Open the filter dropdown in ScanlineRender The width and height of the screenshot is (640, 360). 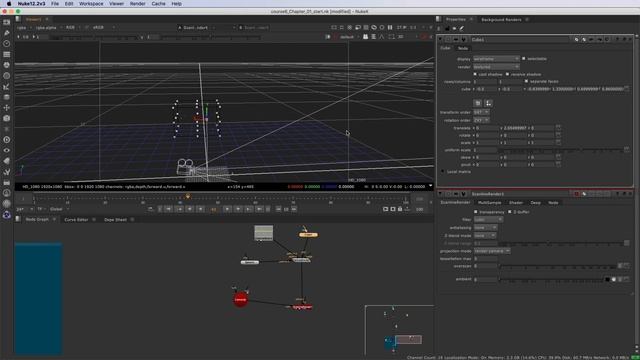[488, 220]
